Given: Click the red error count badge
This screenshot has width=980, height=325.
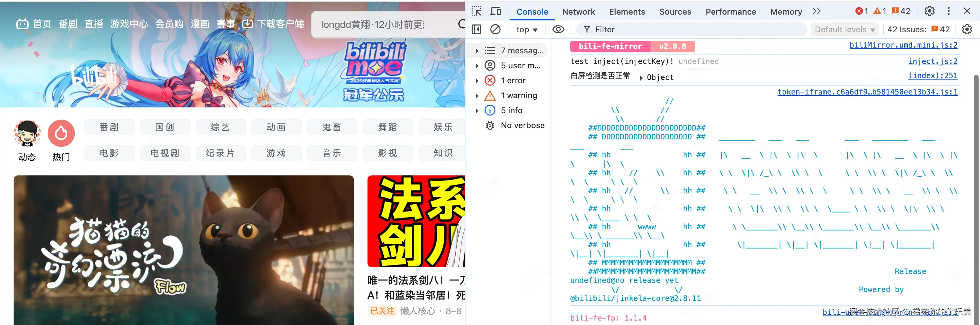Looking at the screenshot, I should 862,12.
